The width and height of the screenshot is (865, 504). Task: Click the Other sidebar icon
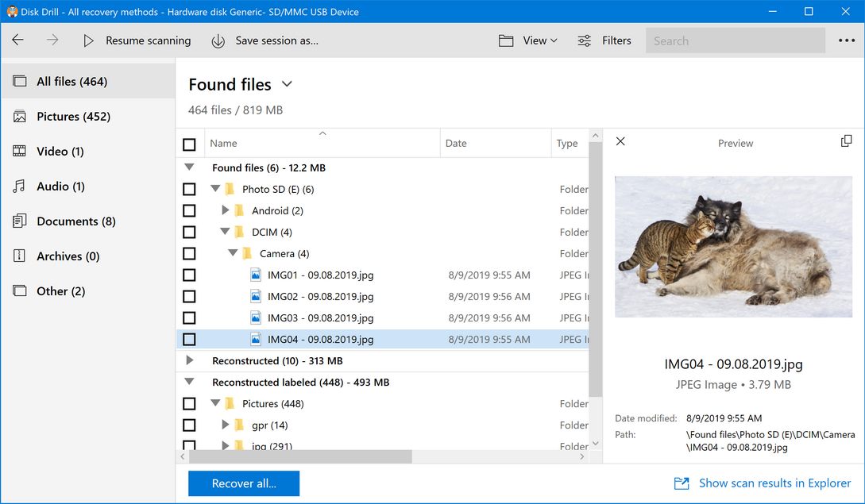point(19,290)
